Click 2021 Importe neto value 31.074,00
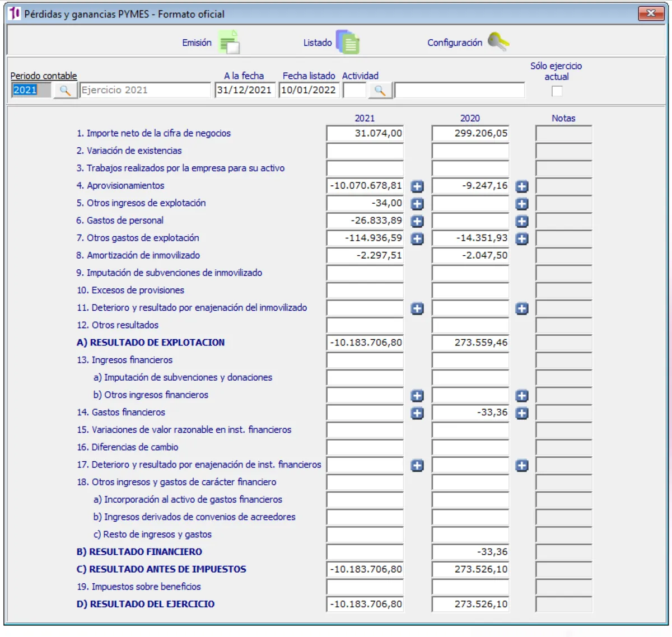 point(365,133)
